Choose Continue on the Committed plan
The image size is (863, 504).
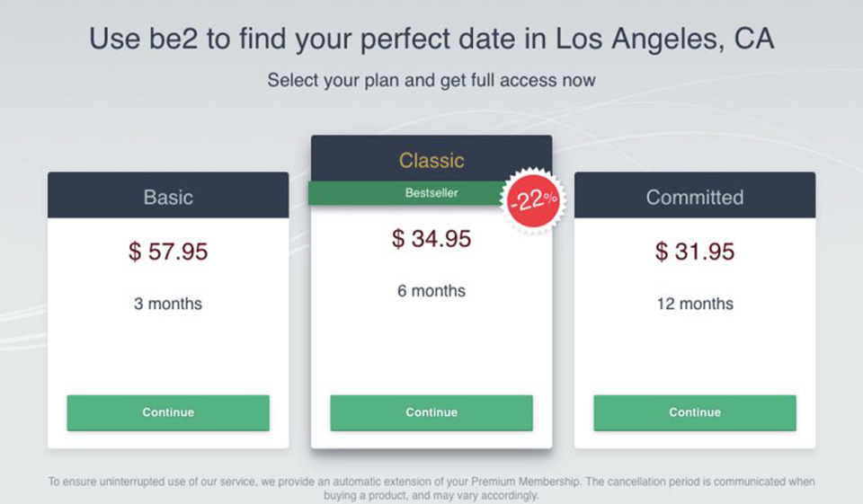pos(695,412)
